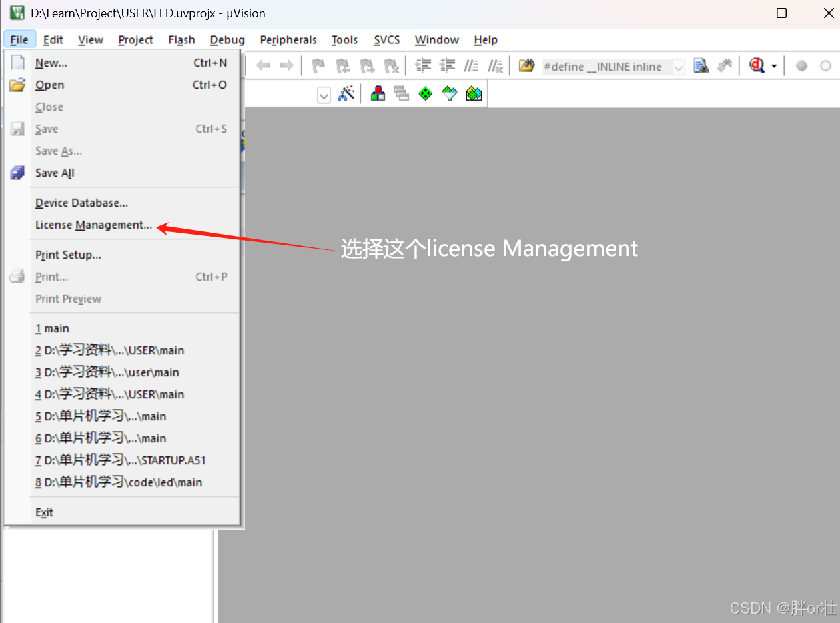Open Options for Target magic wand icon
The width and height of the screenshot is (840, 623).
(346, 94)
